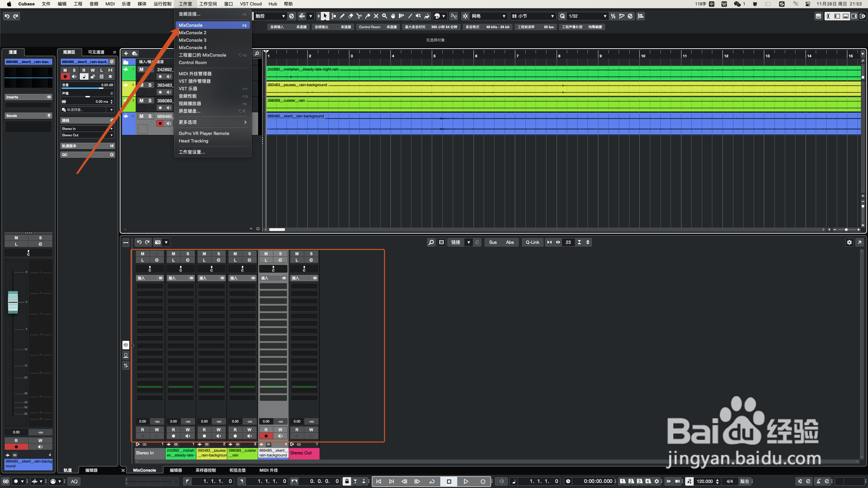Choose VST 插件管理器 menu entry
868x488 pixels.
pyautogui.click(x=213, y=81)
